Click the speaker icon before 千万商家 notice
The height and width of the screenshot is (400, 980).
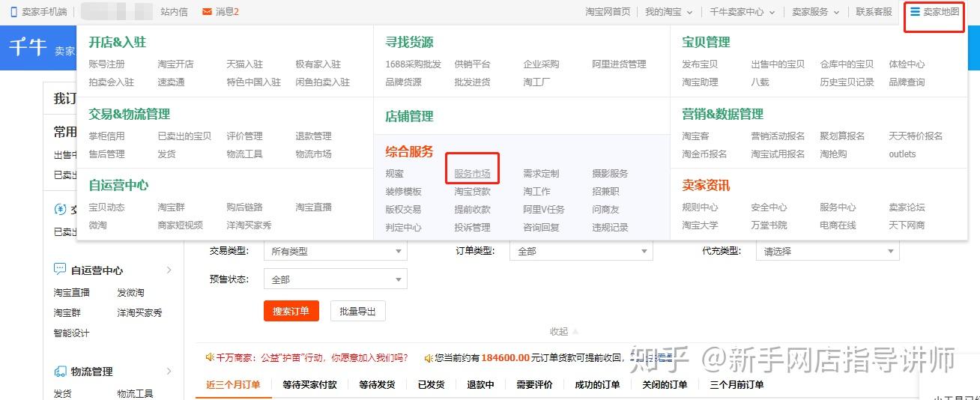[210, 358]
